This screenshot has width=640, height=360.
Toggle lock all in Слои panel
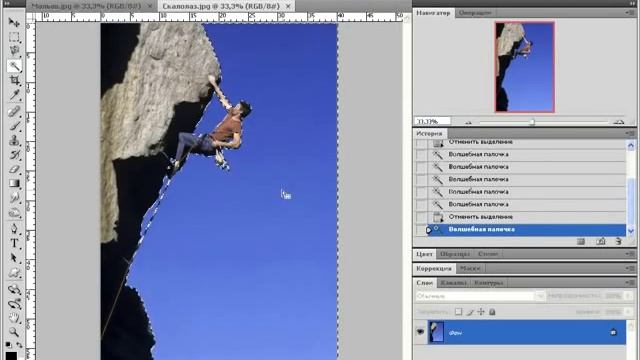(492, 312)
